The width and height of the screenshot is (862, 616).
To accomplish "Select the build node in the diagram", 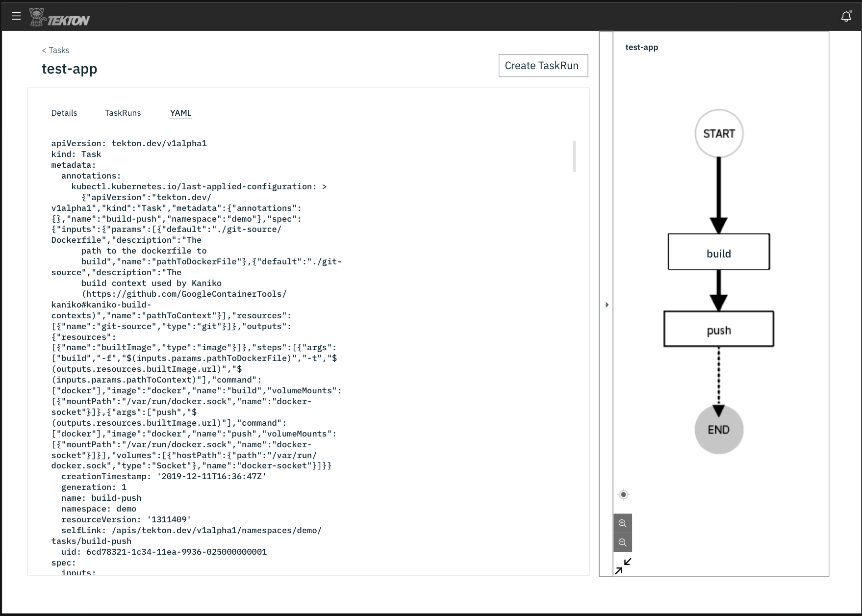I will coord(718,252).
